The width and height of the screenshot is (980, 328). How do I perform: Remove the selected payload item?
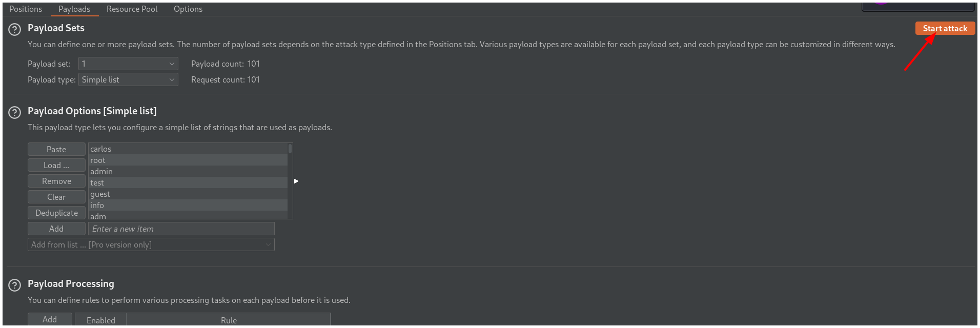(56, 181)
